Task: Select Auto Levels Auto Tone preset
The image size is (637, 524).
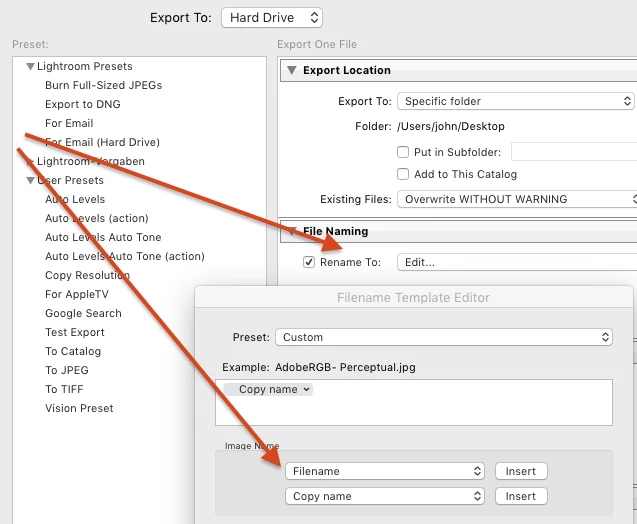Action: 103,237
